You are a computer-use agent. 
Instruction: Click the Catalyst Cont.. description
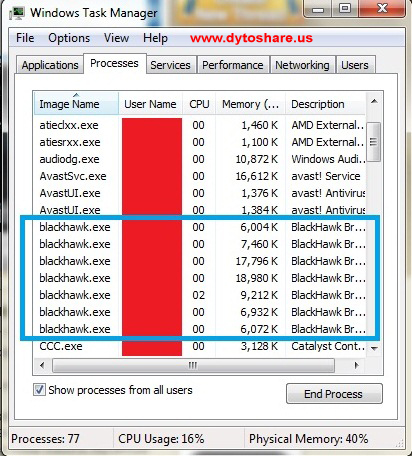(x=328, y=346)
